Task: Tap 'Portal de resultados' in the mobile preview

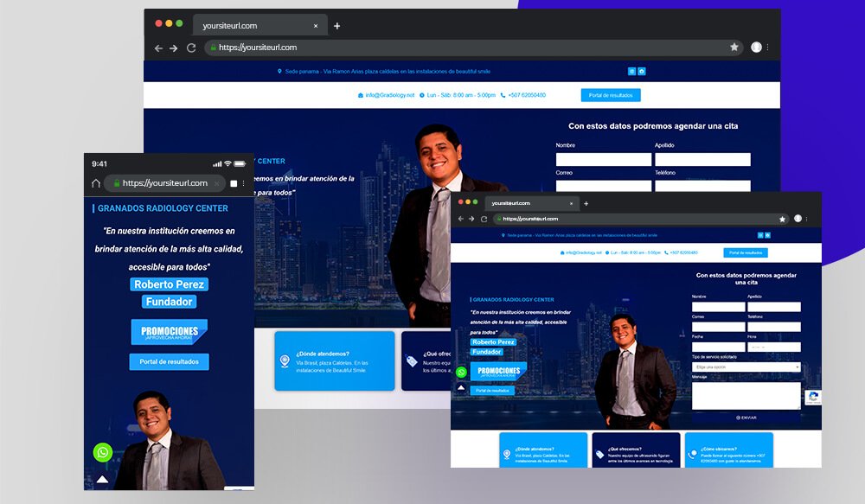Action: 169,361
